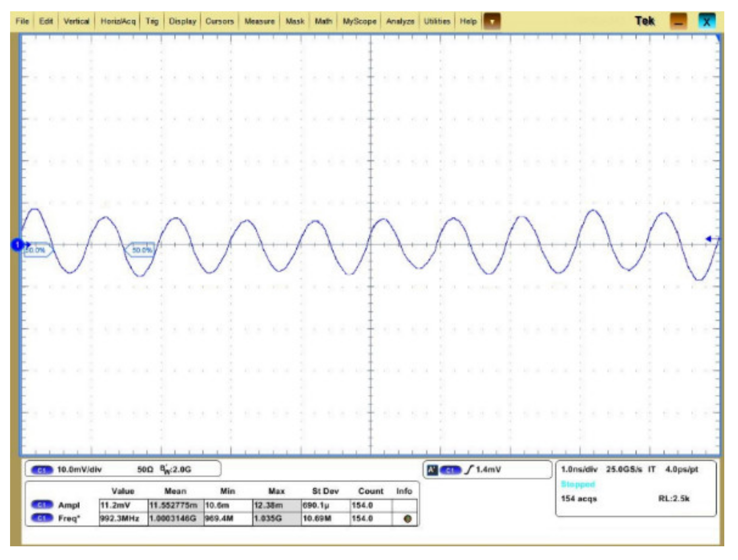Click the Count column header
This screenshot has width=738, height=560.
[371, 491]
